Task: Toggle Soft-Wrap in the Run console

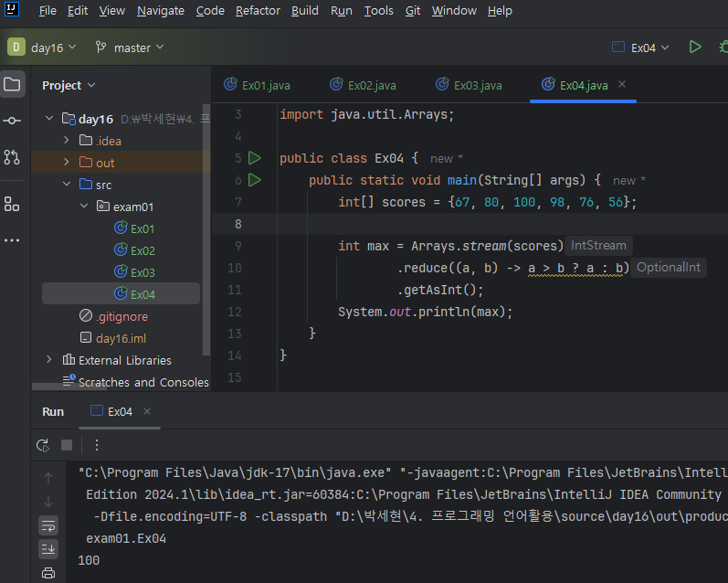Action: [48, 525]
